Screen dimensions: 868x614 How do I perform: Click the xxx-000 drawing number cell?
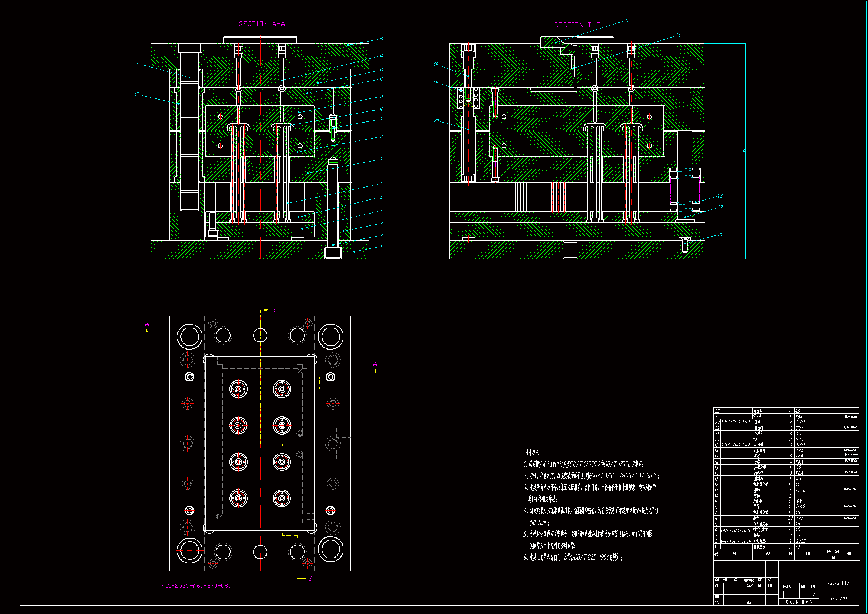tap(839, 599)
